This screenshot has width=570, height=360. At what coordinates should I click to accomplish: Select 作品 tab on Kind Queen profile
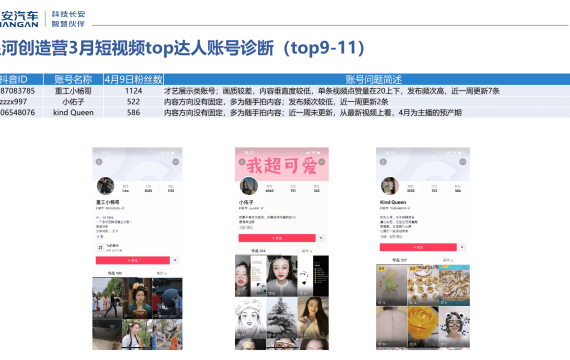click(x=400, y=260)
